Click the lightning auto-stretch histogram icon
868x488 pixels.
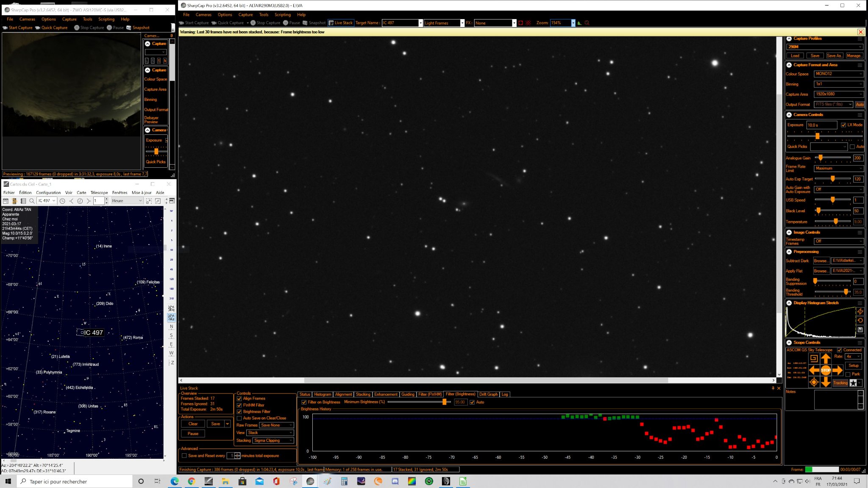(860, 311)
